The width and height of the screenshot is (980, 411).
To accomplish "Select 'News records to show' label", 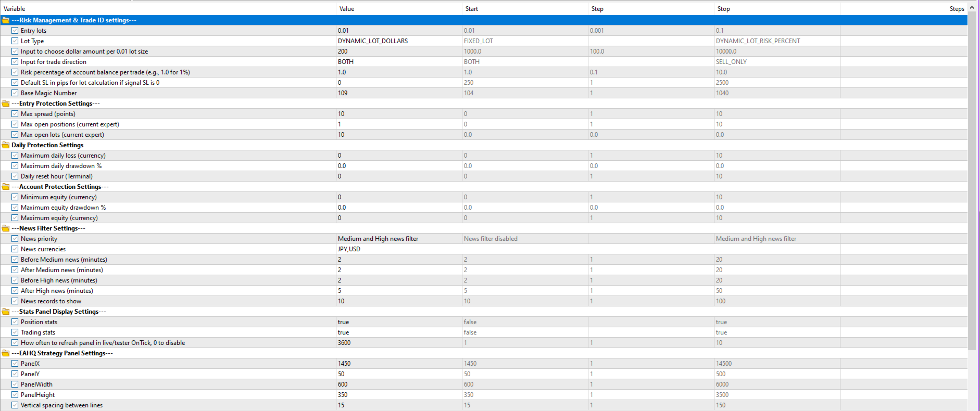I will pos(51,301).
